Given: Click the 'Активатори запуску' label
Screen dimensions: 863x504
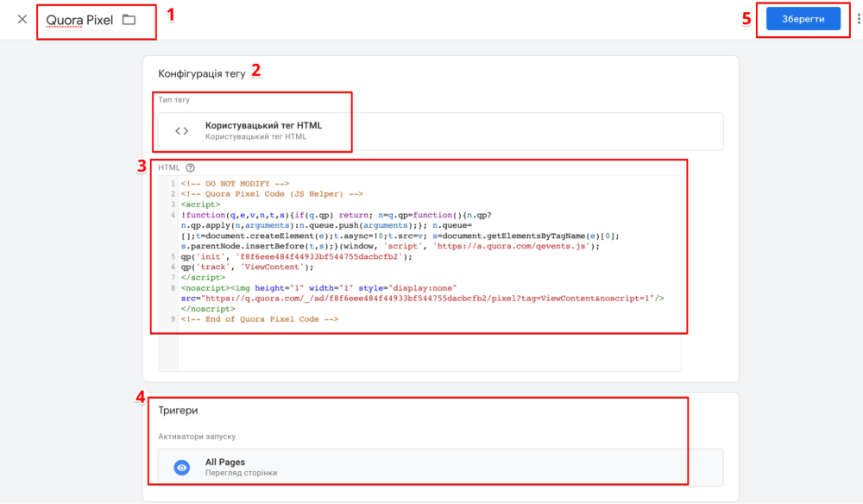Looking at the screenshot, I should (197, 437).
